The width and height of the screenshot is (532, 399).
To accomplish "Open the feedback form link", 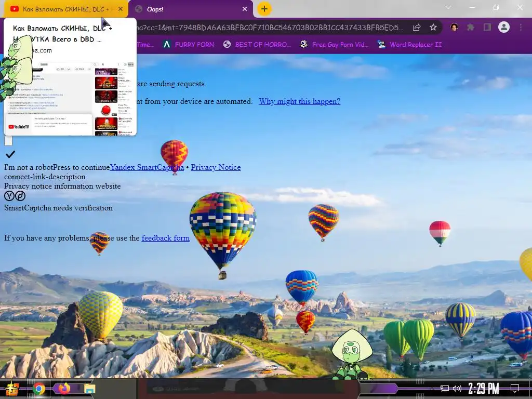I will [166, 238].
